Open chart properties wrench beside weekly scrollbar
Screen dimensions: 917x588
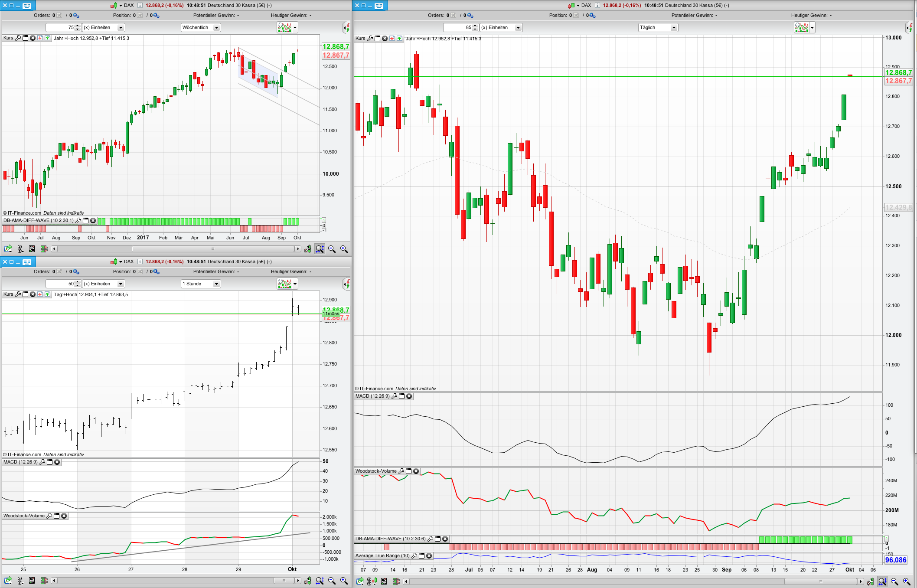point(307,249)
